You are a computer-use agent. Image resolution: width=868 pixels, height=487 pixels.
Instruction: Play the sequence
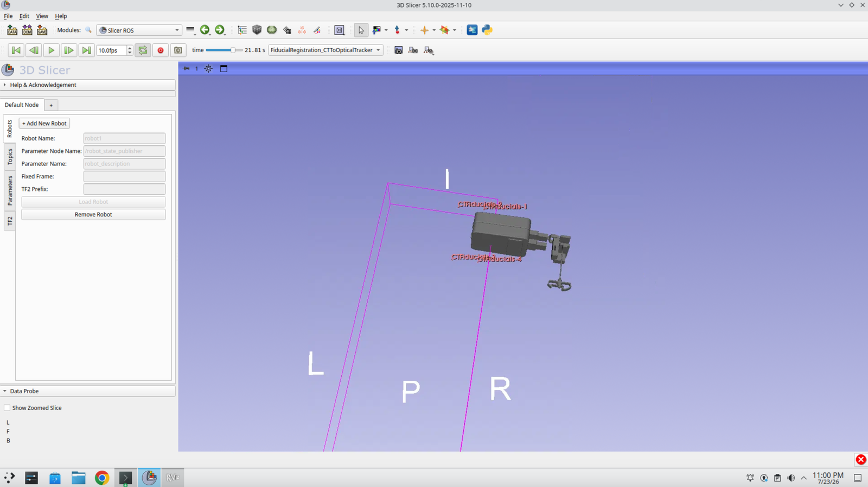coord(51,50)
